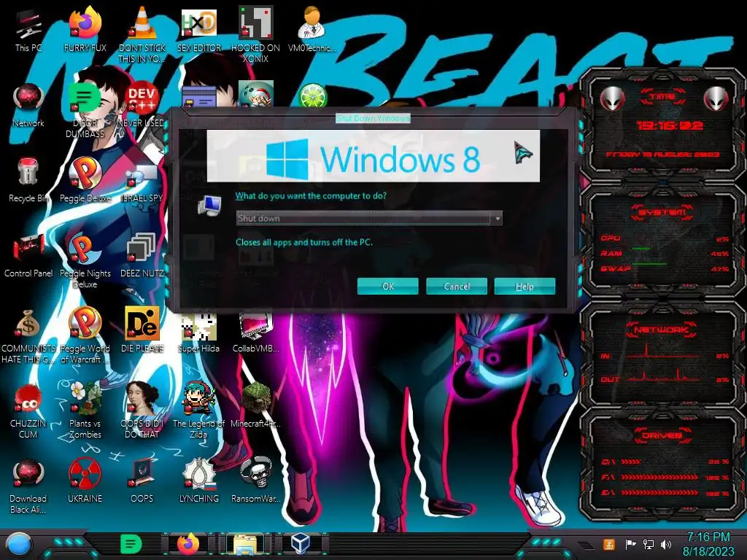Open the HxD hex editor shortcut

tap(199, 29)
